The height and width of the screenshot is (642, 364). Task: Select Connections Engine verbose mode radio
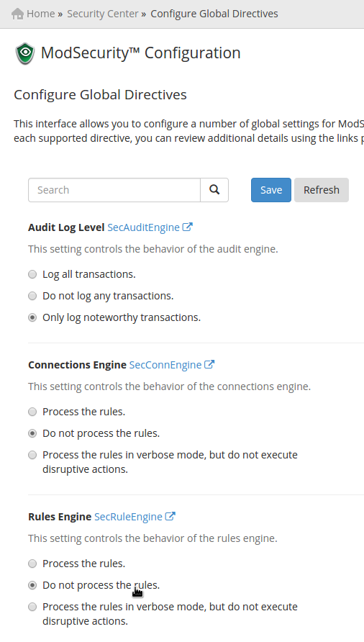pyautogui.click(x=32, y=456)
